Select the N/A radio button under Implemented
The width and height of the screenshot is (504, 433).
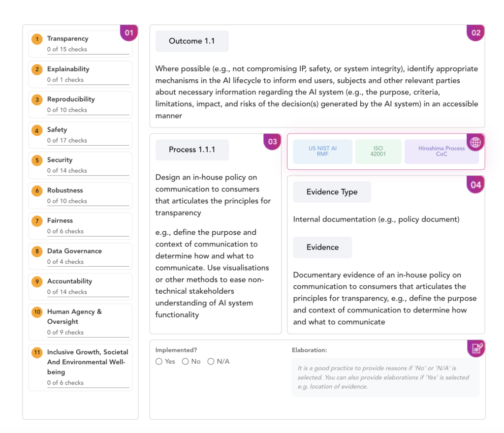tap(211, 361)
